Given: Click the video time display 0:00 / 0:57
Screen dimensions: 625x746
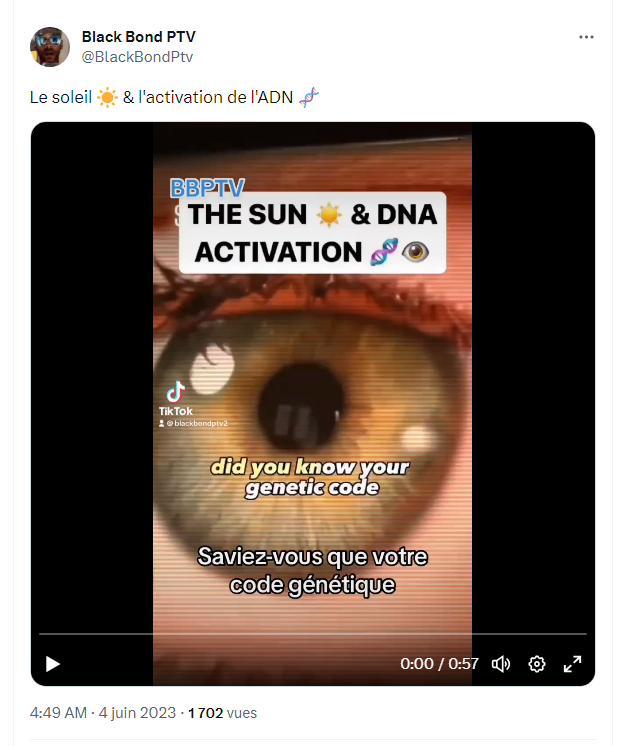Looking at the screenshot, I should pyautogui.click(x=439, y=663).
